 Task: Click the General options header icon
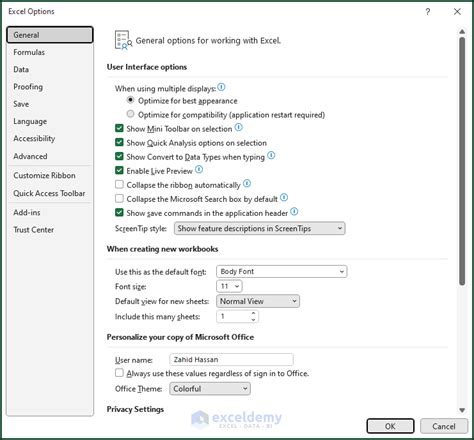tap(123, 40)
